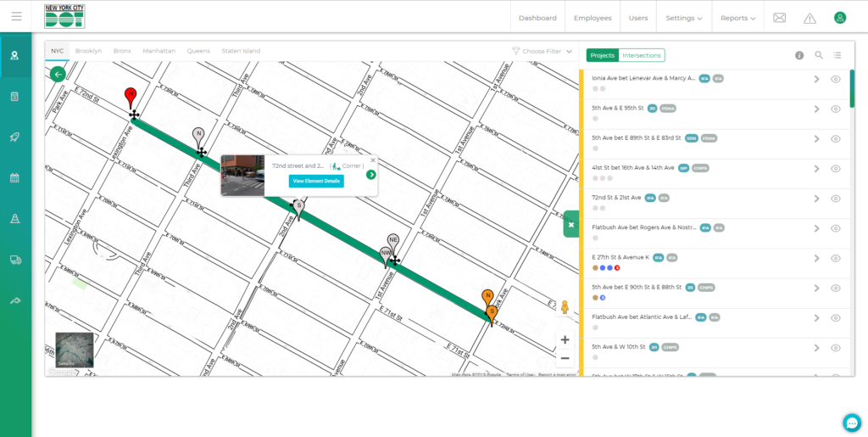Click the satellite view thumbnail on map
The image size is (868, 437).
(75, 350)
